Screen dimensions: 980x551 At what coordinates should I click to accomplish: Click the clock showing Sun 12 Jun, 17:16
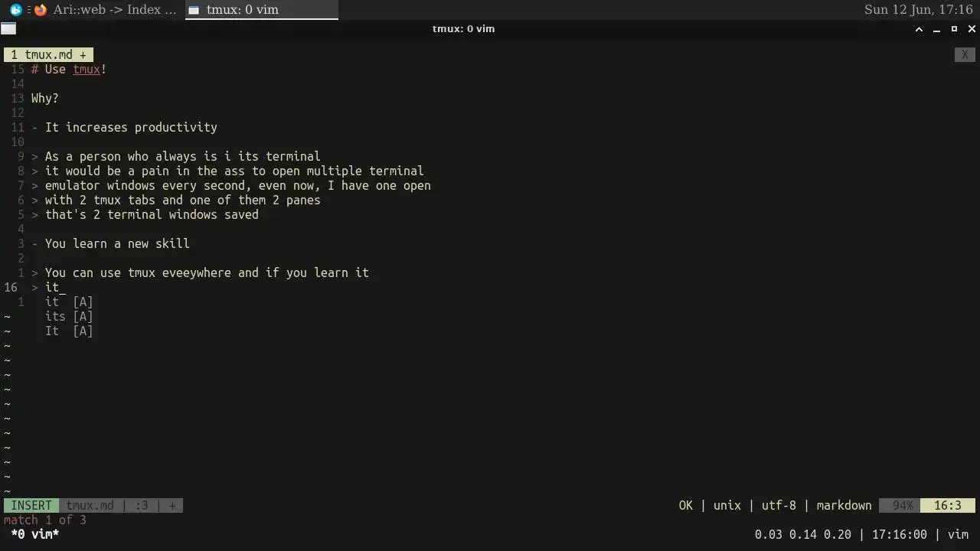919,10
